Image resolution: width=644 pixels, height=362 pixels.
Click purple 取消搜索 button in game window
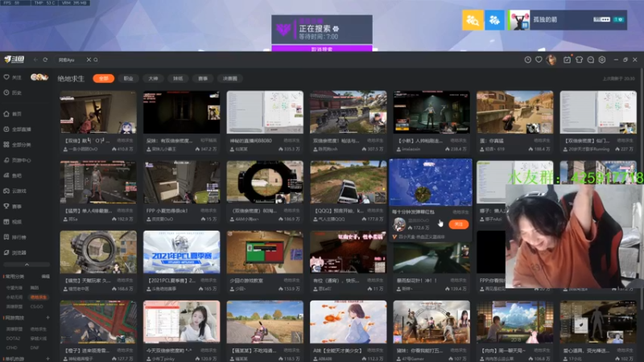(322, 49)
